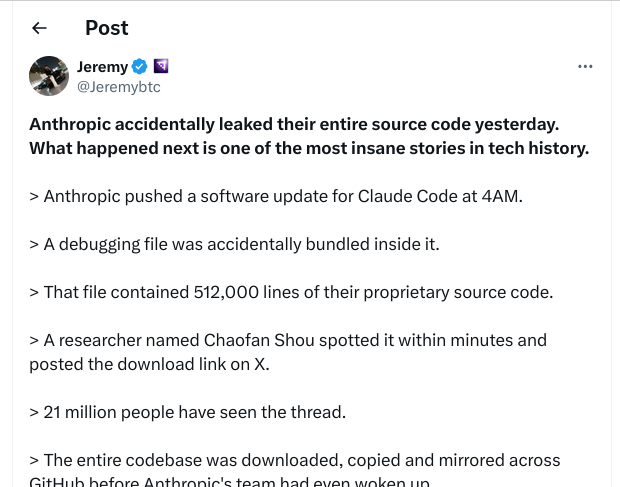This screenshot has height=487, width=620.
Task: Click the purple affiliate badge beside Jeremy
Action: (161, 67)
